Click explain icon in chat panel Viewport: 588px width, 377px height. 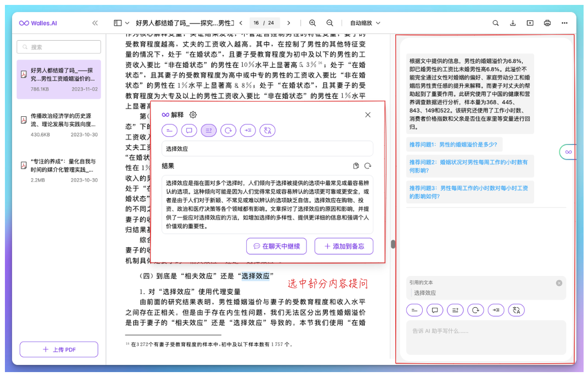pos(455,310)
